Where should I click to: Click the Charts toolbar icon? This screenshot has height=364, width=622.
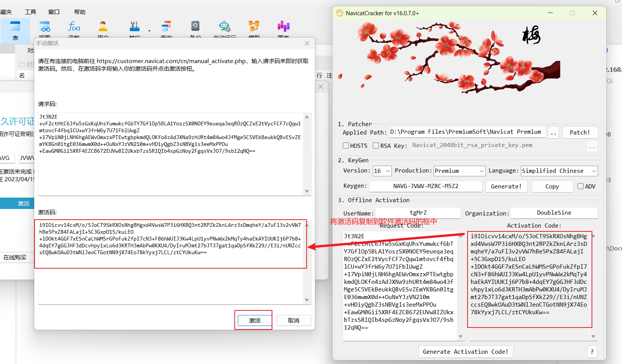pyautogui.click(x=283, y=27)
